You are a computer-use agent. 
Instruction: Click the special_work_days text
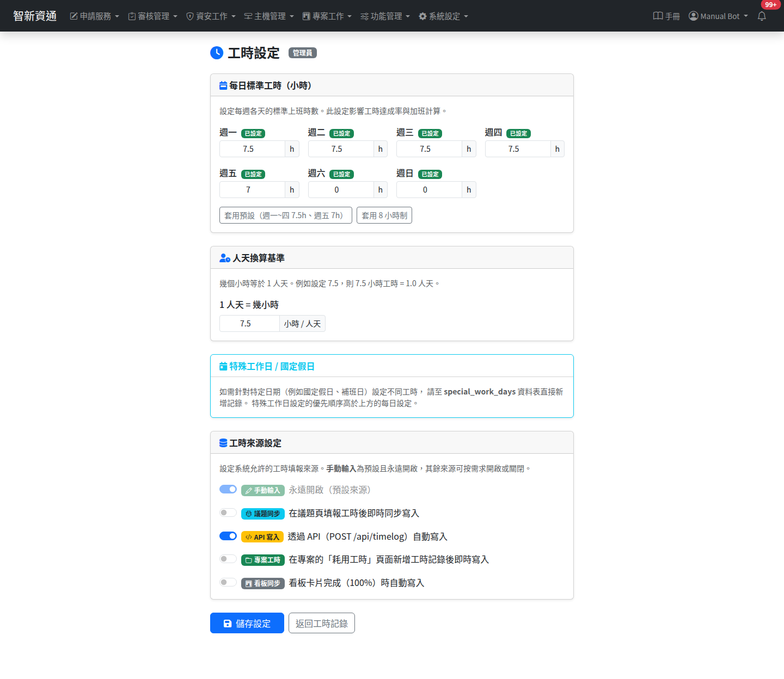480,392
